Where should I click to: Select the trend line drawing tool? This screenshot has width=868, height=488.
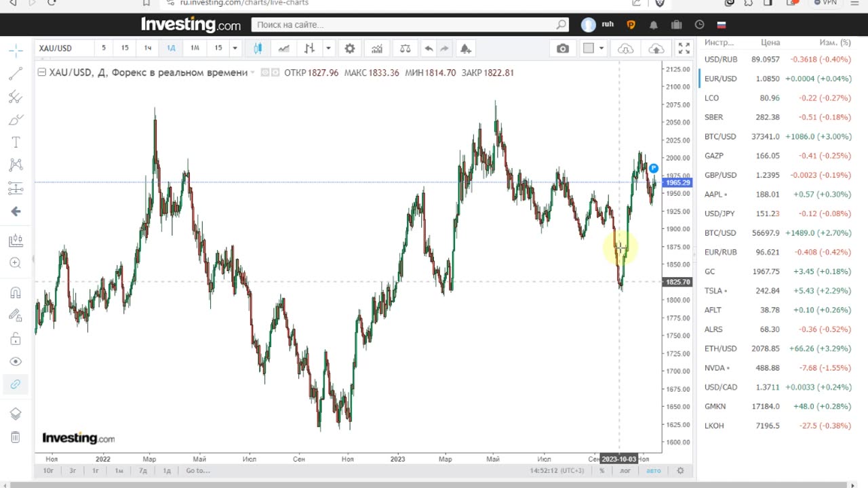16,74
